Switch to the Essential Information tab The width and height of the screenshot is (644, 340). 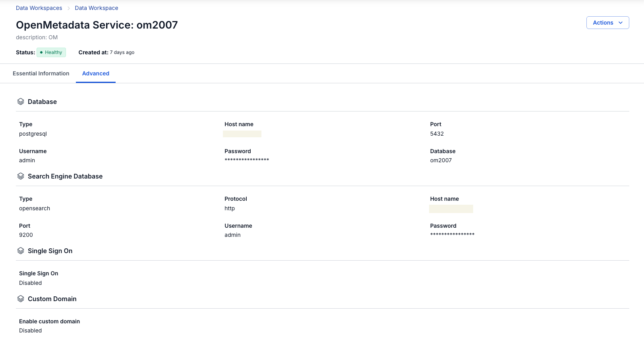pyautogui.click(x=41, y=73)
